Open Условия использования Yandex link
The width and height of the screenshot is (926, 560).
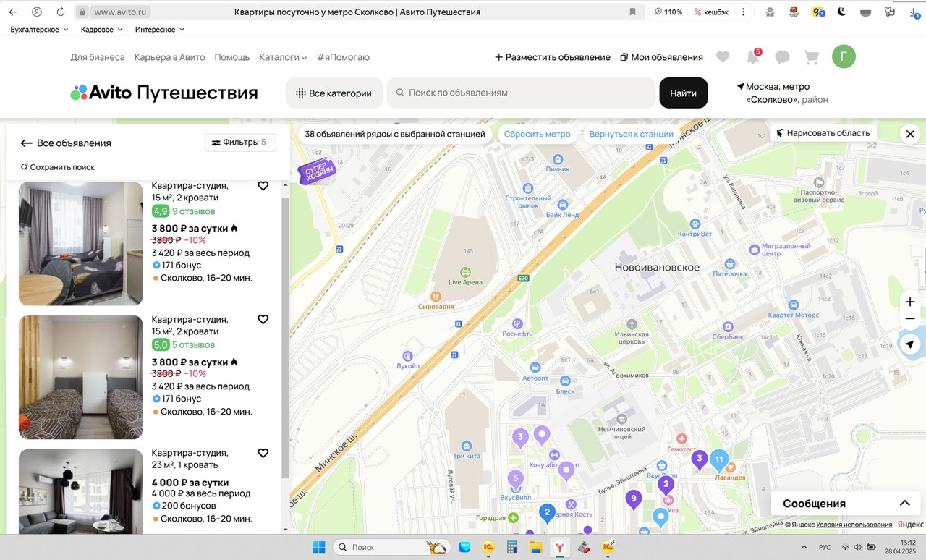click(854, 525)
